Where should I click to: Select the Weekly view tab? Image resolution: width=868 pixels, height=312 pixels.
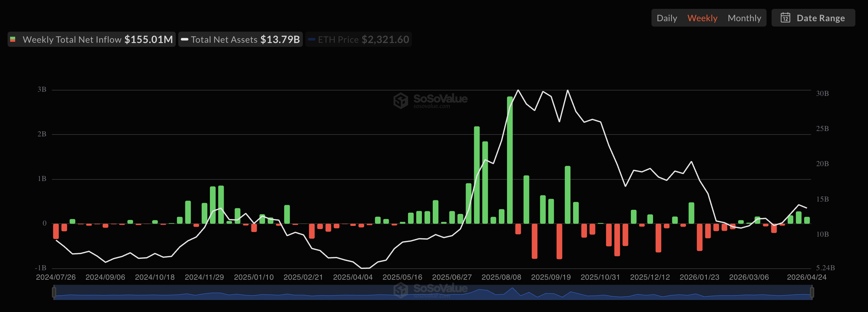pos(702,18)
